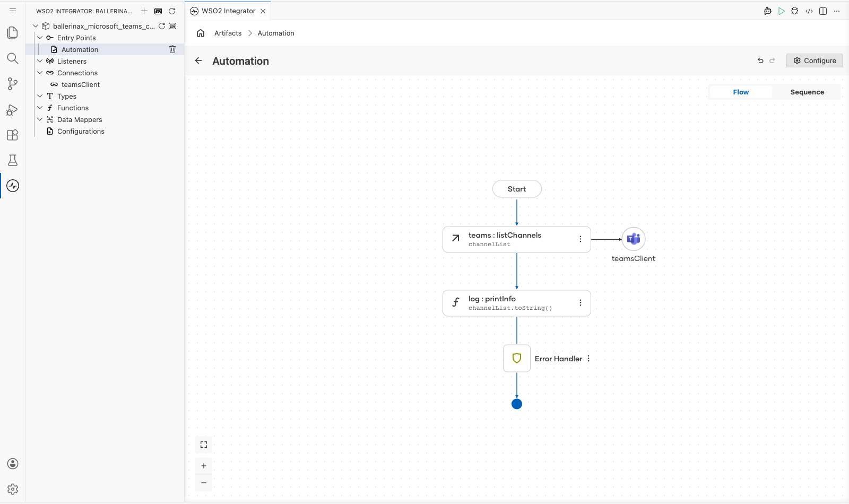
Task: Select the log printInfo node
Action: point(517,303)
